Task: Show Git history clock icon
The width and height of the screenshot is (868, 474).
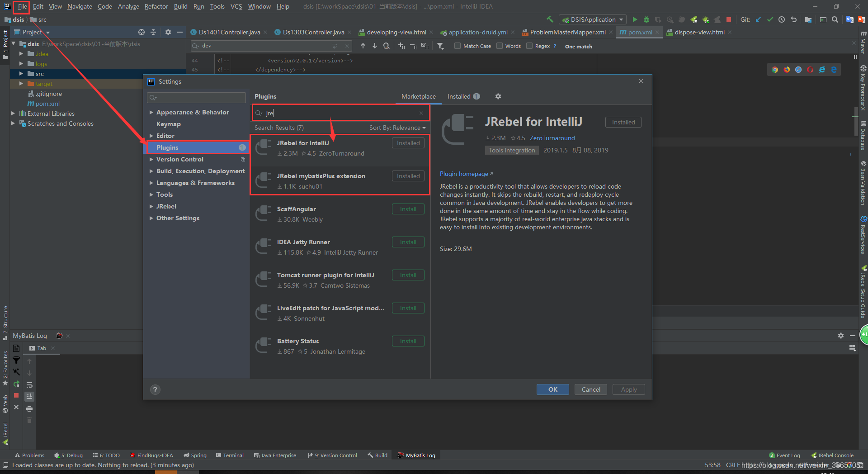Action: 782,19
